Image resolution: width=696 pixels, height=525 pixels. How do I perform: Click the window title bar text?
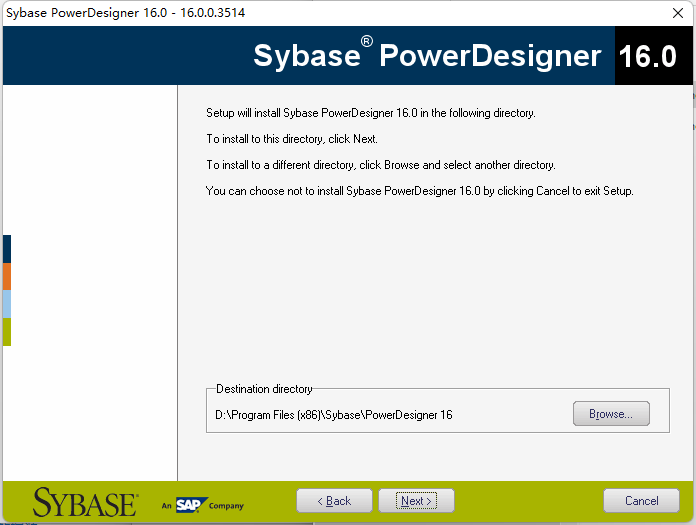coord(126,12)
